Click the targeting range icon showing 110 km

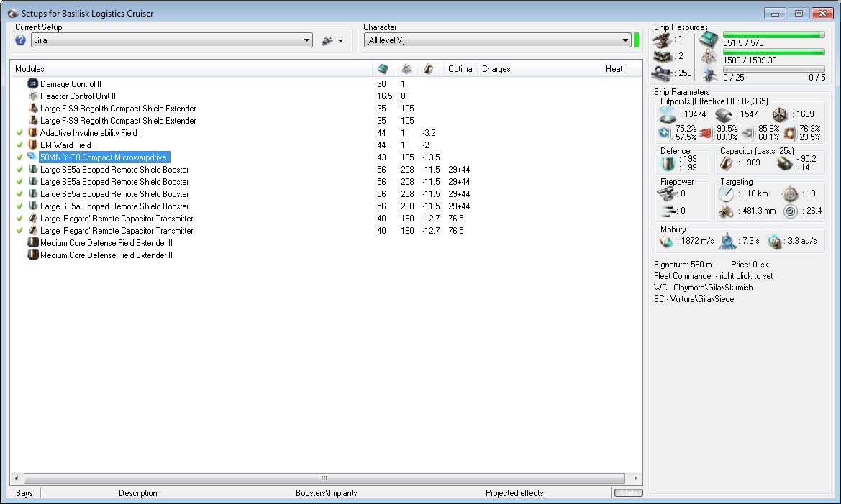pos(726,193)
